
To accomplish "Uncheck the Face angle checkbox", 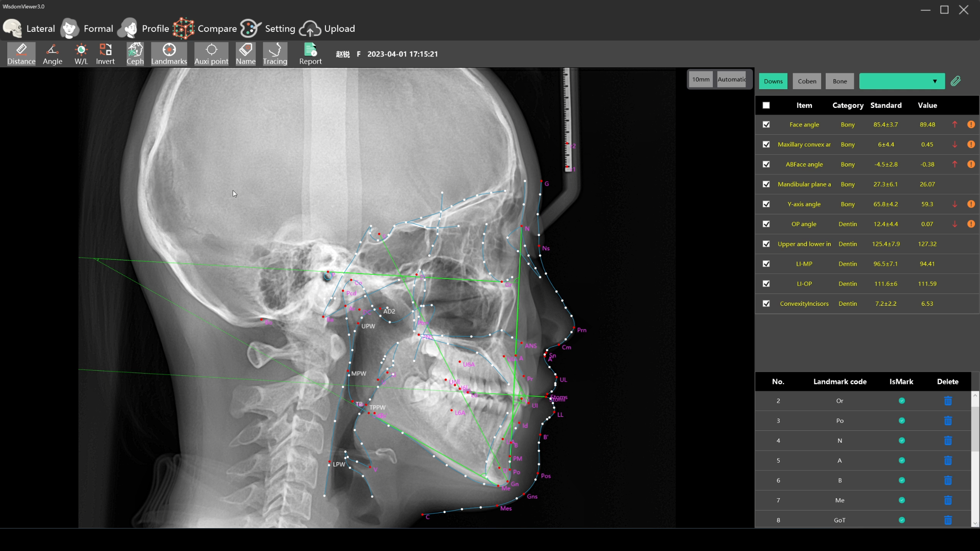I will click(x=766, y=124).
